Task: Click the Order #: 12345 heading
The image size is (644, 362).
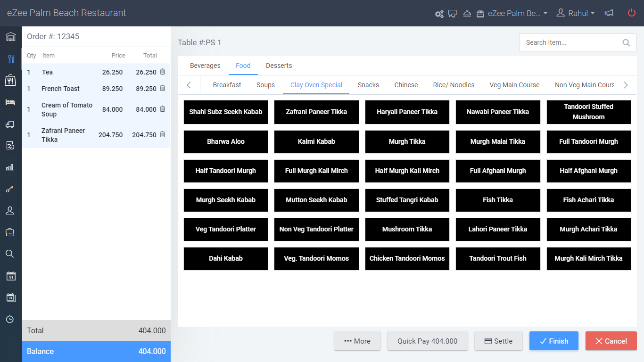Action: tap(53, 36)
